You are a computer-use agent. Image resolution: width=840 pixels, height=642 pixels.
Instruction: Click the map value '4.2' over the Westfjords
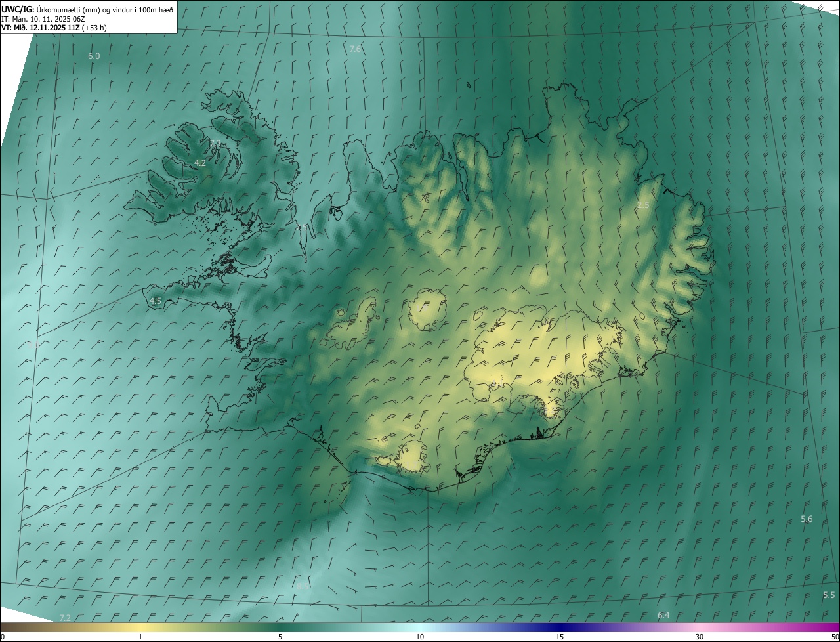click(200, 163)
